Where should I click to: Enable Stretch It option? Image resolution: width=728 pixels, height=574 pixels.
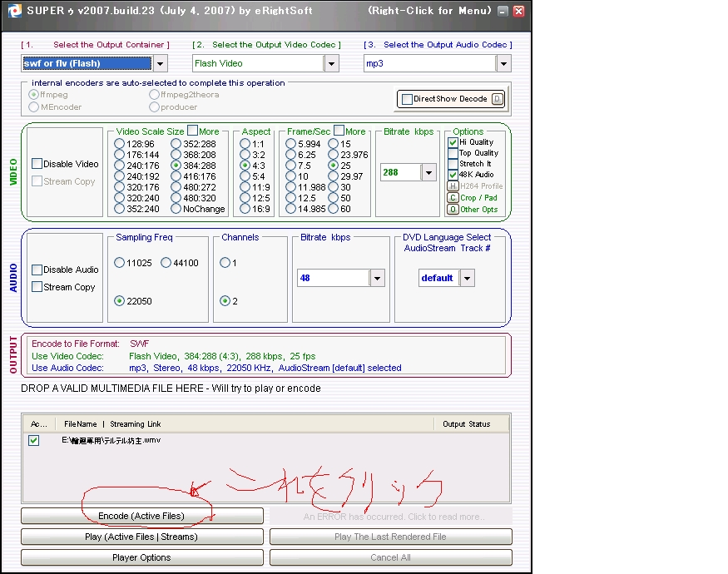coord(453,164)
